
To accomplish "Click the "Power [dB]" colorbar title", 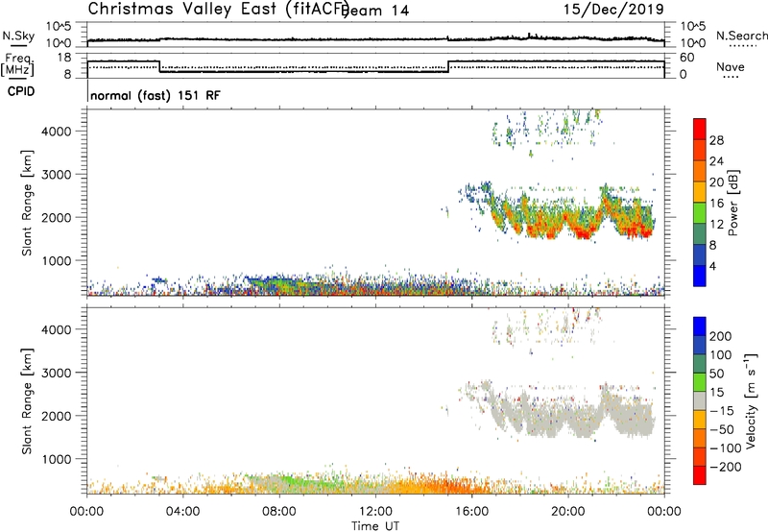I will click(732, 203).
